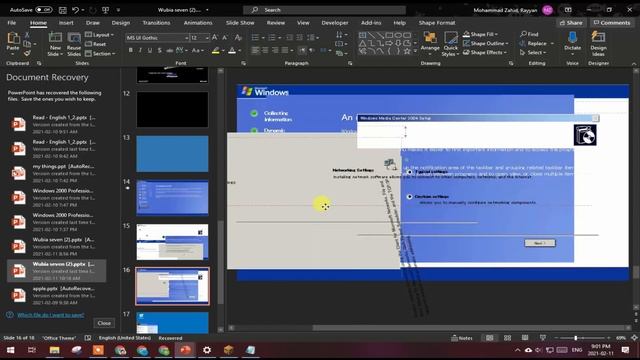The height and width of the screenshot is (360, 640).
Task: Open the Windows Start menu
Action: click(10, 350)
